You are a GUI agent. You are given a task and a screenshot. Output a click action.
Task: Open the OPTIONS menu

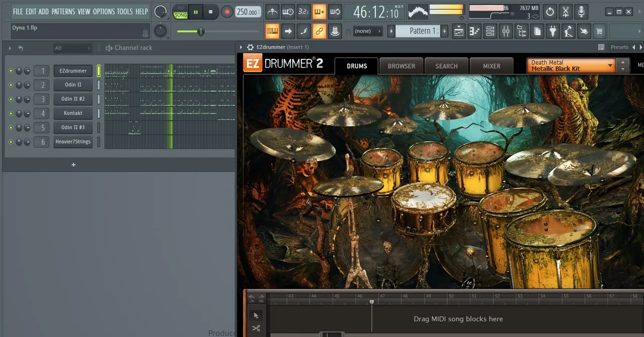[x=104, y=11]
